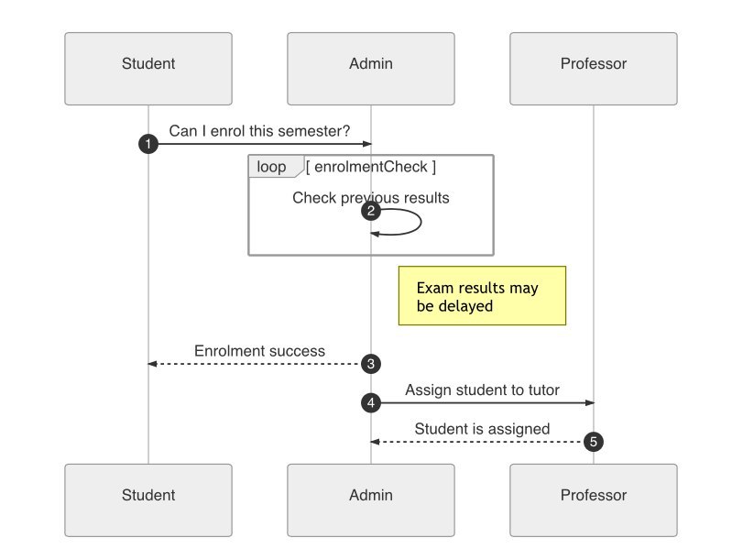Select the top Admin participant box

pos(371,69)
